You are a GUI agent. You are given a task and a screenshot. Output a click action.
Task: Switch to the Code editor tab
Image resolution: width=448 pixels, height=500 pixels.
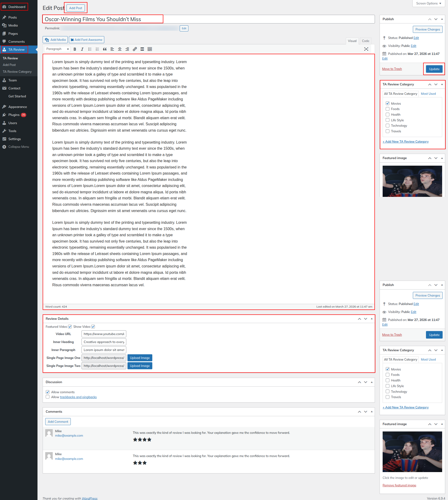point(365,41)
